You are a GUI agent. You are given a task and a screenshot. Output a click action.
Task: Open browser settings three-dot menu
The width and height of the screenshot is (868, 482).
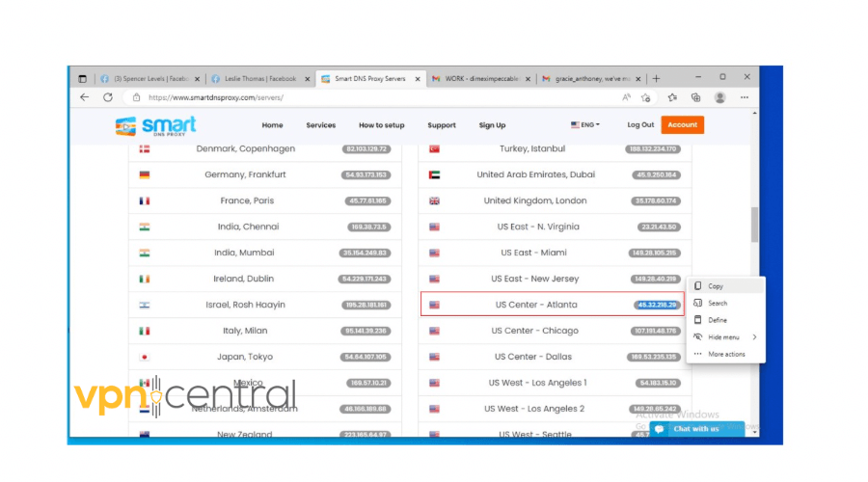[745, 97]
